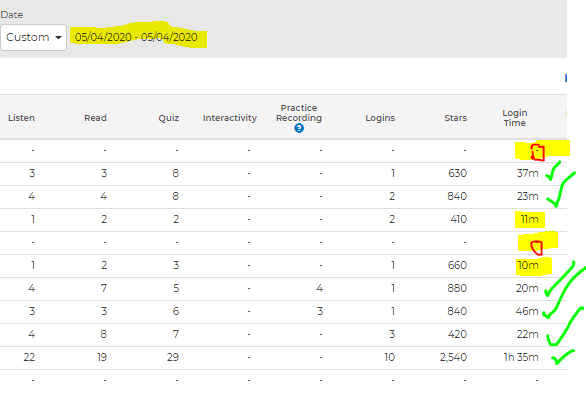Sort by the Stars column header
Viewport: 586px width, 398px height.
click(456, 118)
